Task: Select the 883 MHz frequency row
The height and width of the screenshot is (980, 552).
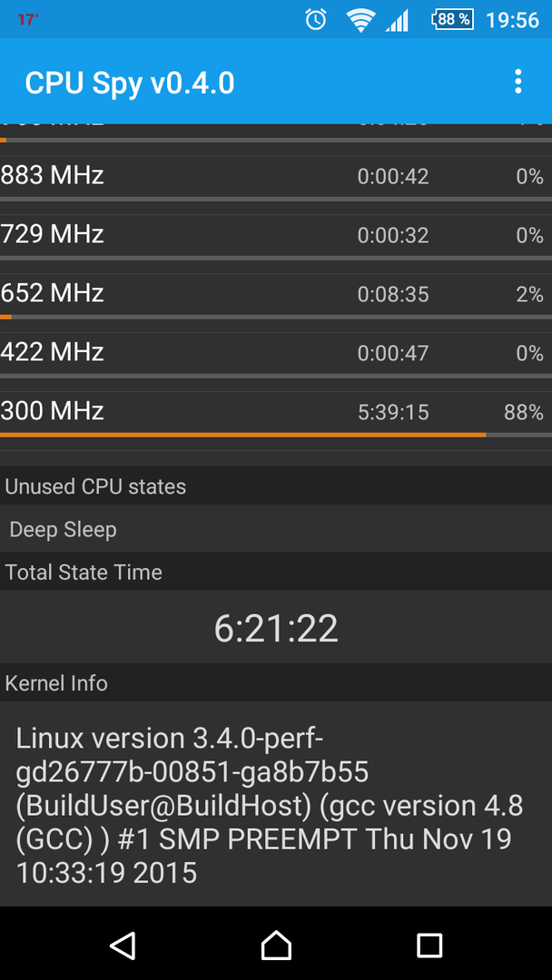Action: pos(276,177)
